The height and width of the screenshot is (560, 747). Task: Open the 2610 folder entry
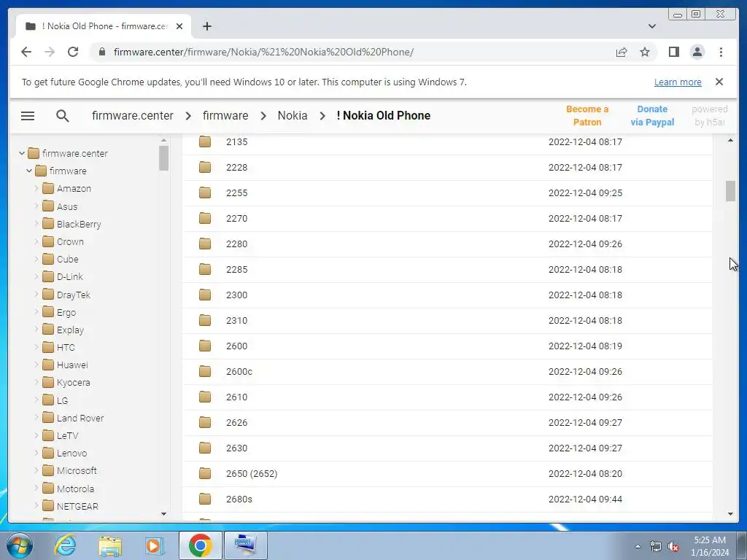tap(447, 397)
